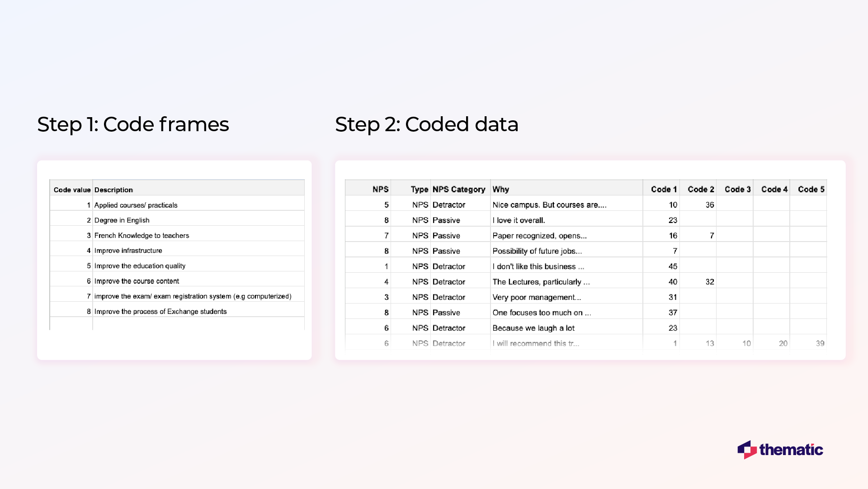Click the Detractor cell for NPS score 5

pyautogui.click(x=449, y=204)
